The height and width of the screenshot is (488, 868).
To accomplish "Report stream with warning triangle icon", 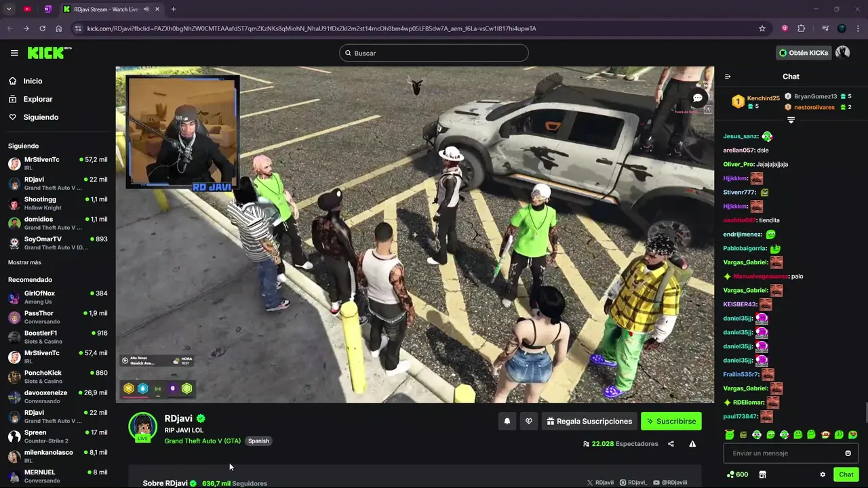I will [x=692, y=444].
